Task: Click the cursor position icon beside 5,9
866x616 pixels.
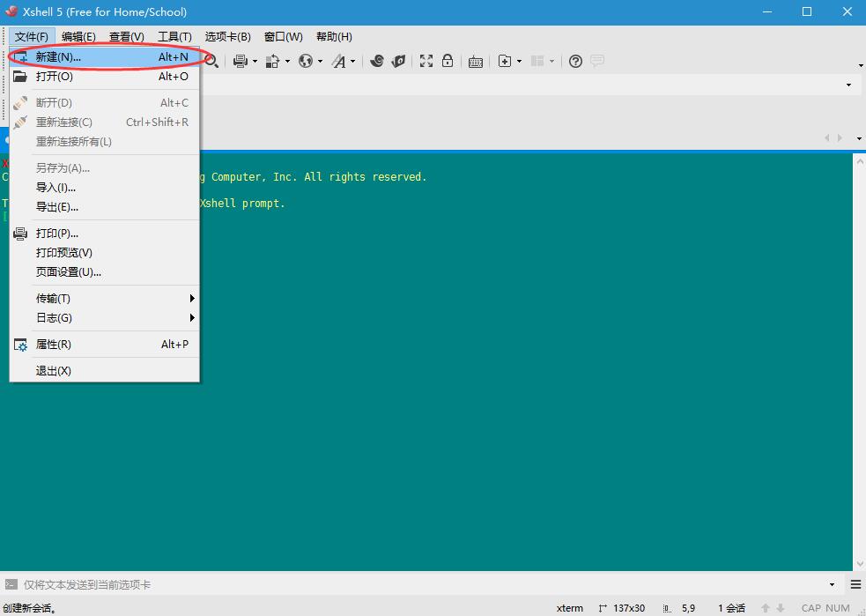Action: point(667,608)
